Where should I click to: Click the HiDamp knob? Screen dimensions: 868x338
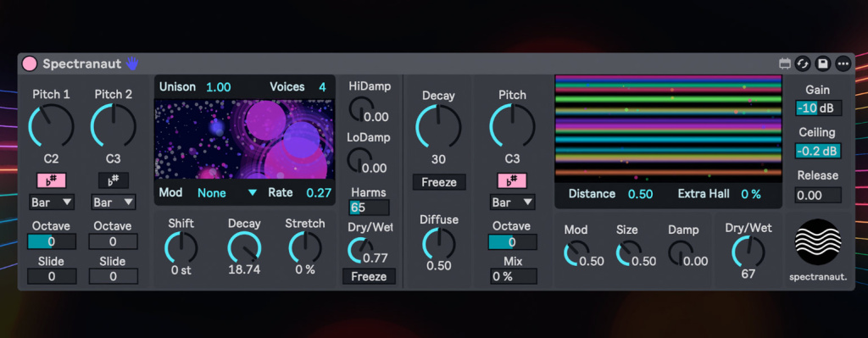(361, 108)
